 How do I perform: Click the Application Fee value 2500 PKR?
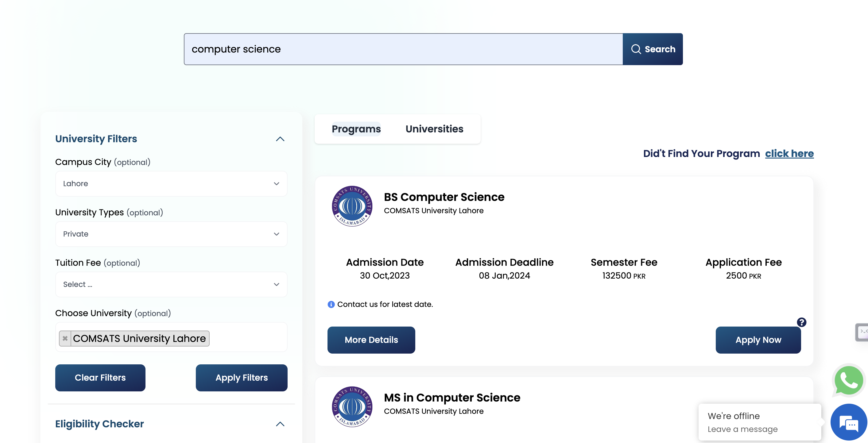(743, 276)
